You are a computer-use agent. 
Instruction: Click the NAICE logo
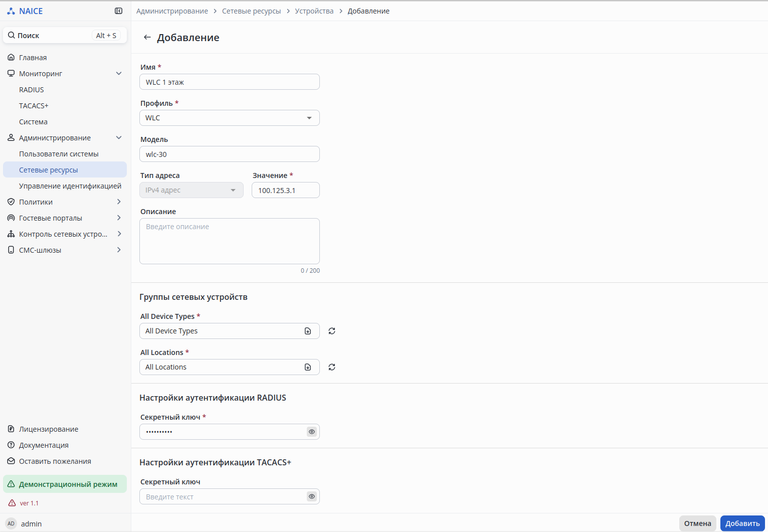25,11
